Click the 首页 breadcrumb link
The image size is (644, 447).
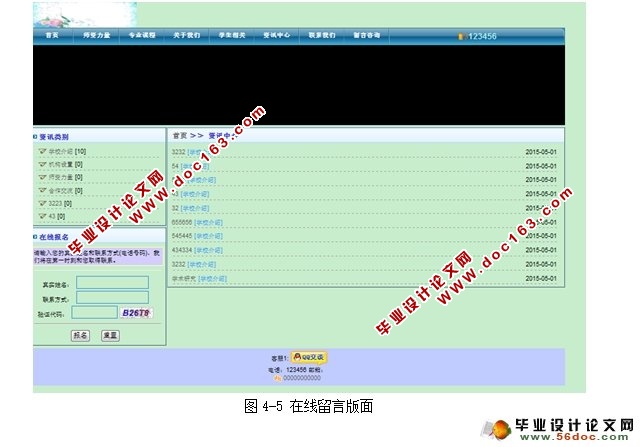coord(179,136)
